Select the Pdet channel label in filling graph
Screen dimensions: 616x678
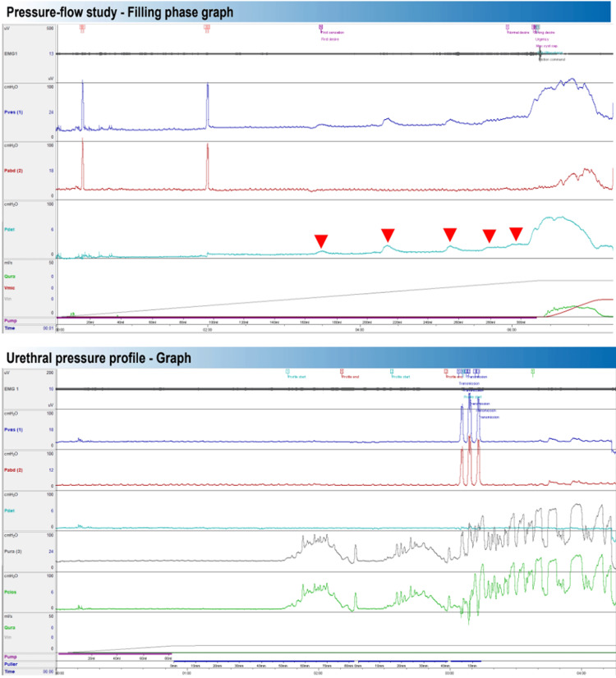10,230
